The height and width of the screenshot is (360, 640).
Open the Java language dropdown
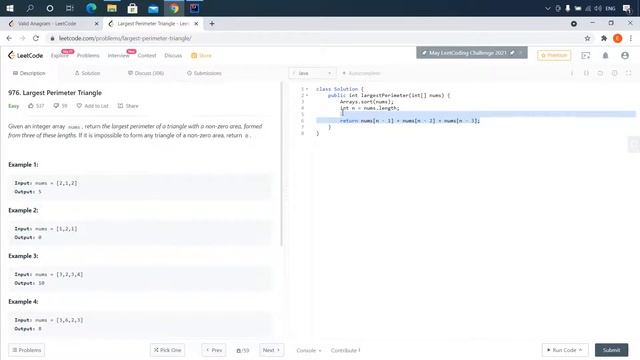[312, 73]
